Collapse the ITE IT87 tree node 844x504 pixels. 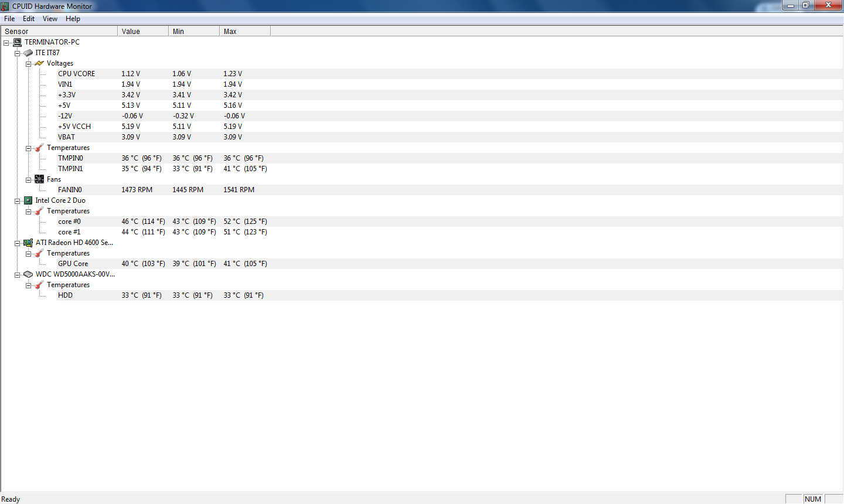18,53
